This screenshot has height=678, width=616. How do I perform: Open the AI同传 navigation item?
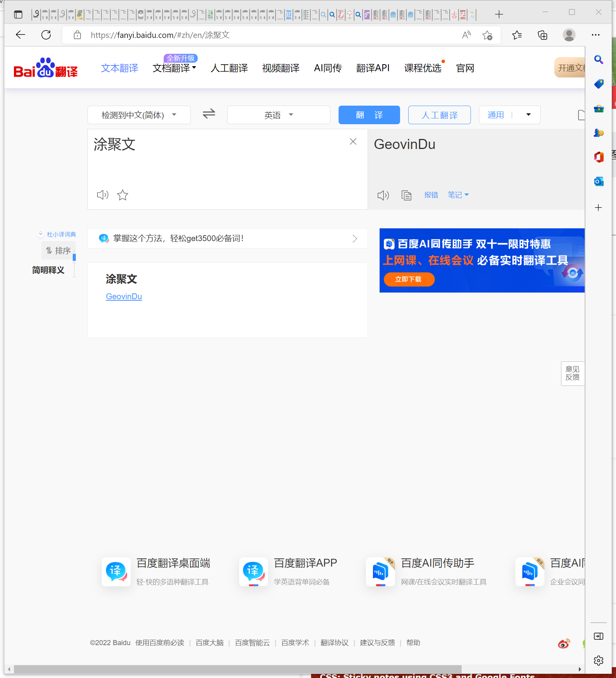[328, 68]
